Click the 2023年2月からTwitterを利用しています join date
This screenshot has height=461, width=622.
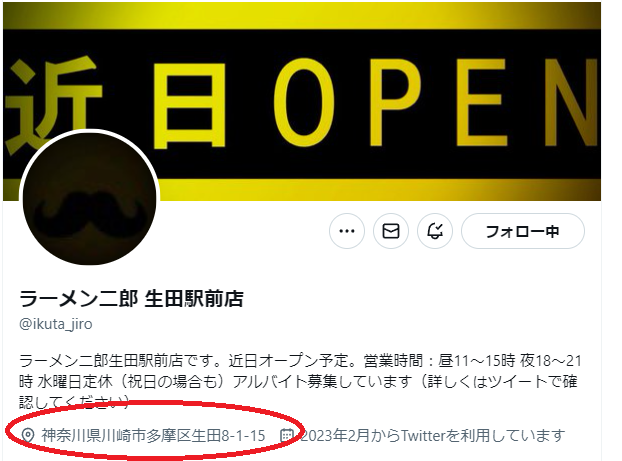[x=432, y=435]
